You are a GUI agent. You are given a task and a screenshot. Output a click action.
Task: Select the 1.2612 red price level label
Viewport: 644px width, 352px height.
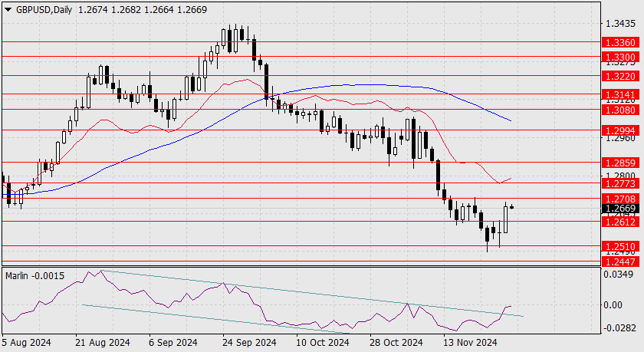[620, 222]
